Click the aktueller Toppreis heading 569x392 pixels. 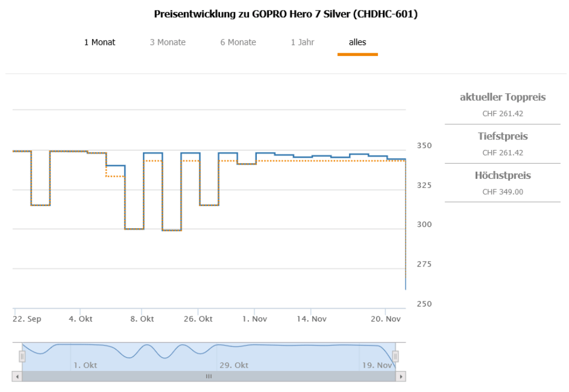click(502, 97)
